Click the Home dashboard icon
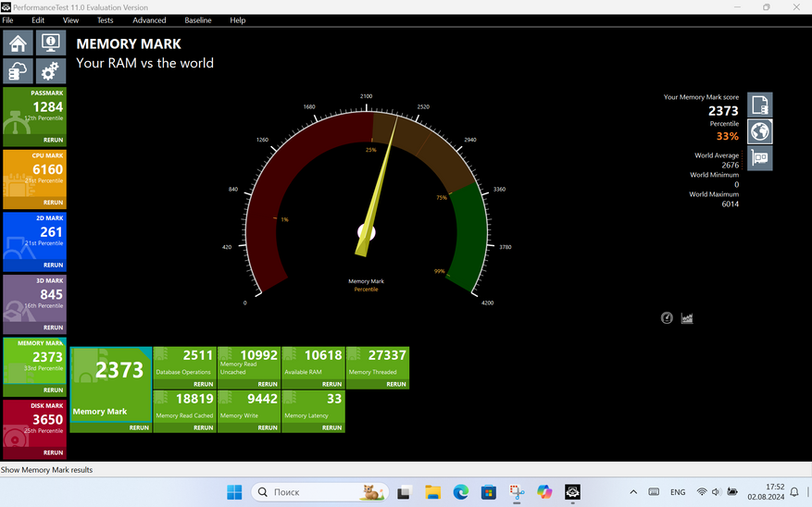Screen dimensions: 812x507 coord(18,43)
